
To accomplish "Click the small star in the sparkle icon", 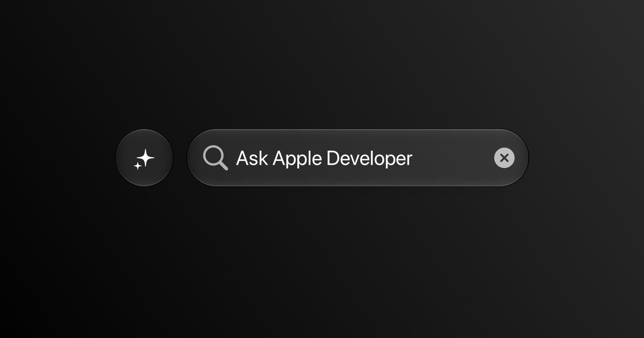I will tap(137, 165).
